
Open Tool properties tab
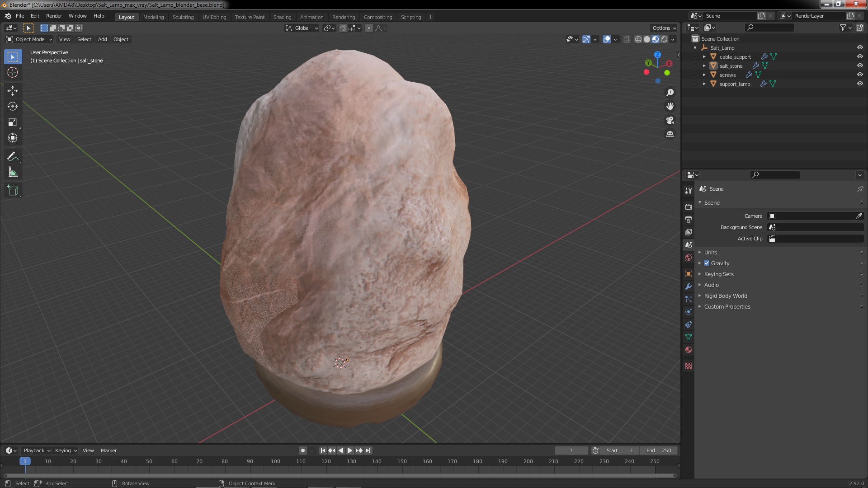pyautogui.click(x=688, y=191)
